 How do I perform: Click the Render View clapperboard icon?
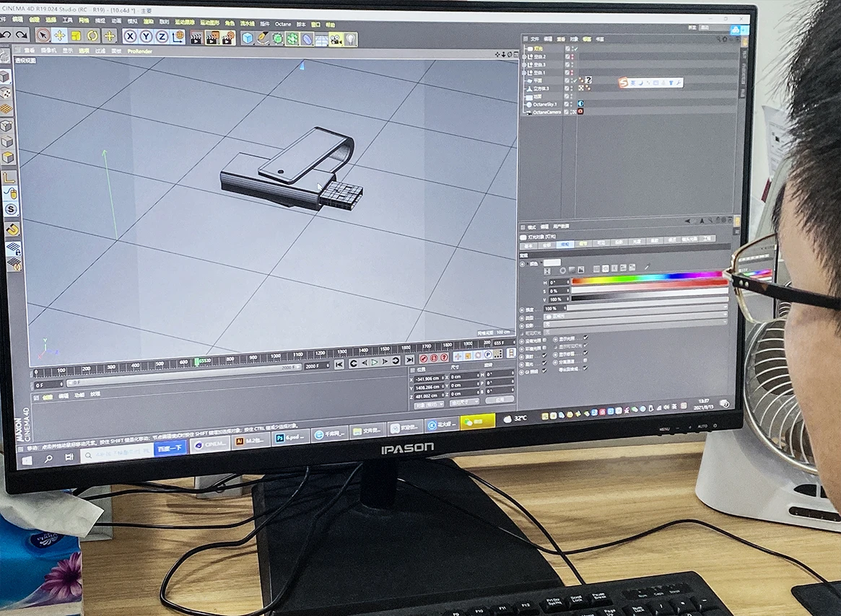click(x=196, y=38)
